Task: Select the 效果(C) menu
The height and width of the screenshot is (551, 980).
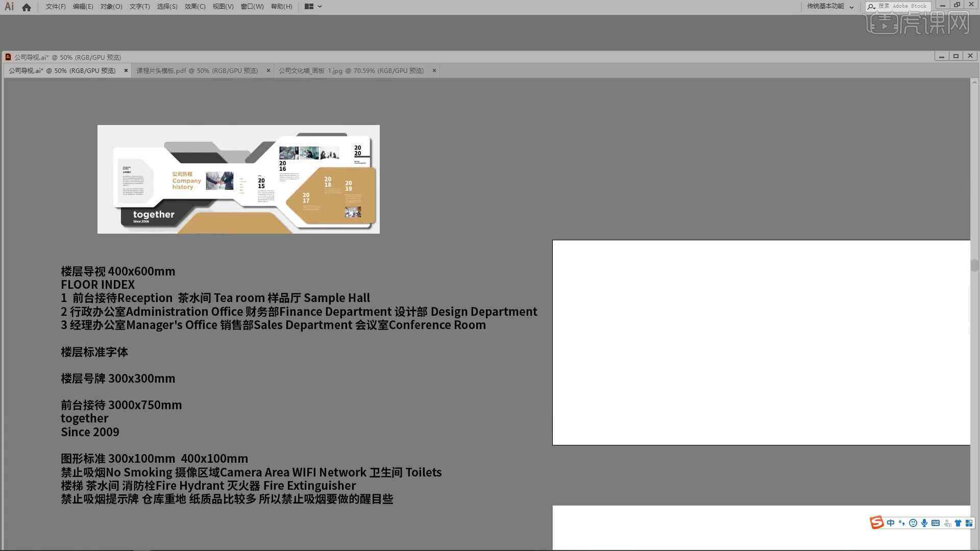Action: tap(194, 6)
